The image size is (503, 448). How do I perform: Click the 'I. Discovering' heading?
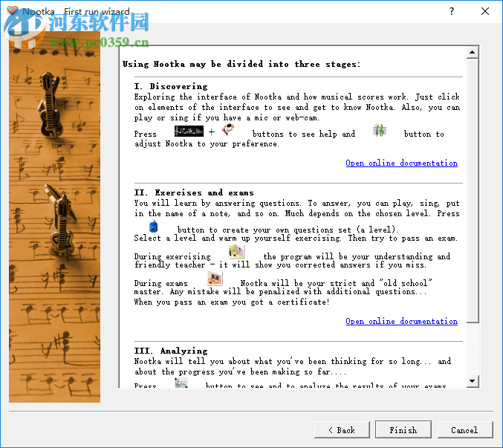pos(171,86)
